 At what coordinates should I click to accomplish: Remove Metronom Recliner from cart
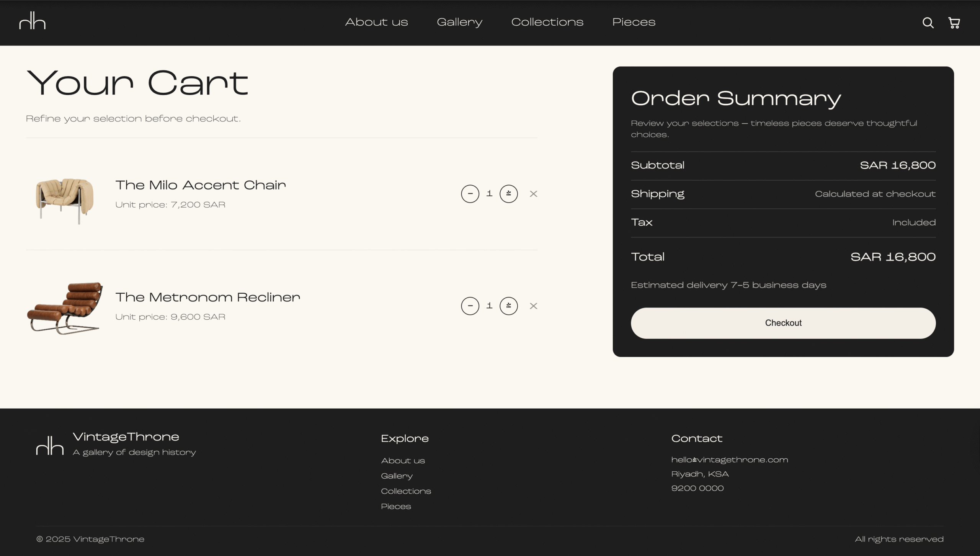533,306
